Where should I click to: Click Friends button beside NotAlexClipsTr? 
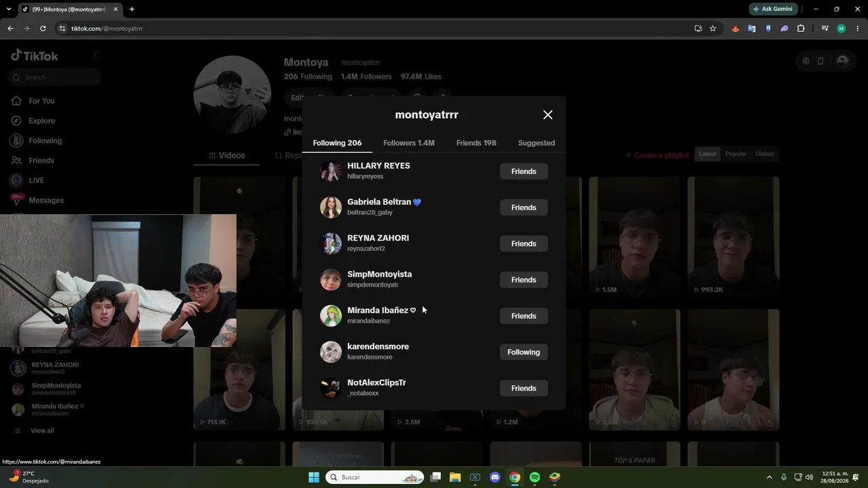[x=524, y=388]
